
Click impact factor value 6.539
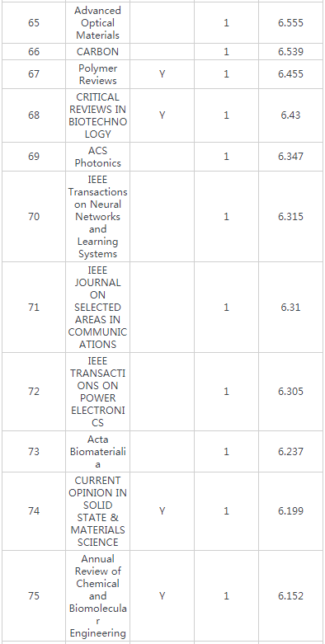point(291,52)
